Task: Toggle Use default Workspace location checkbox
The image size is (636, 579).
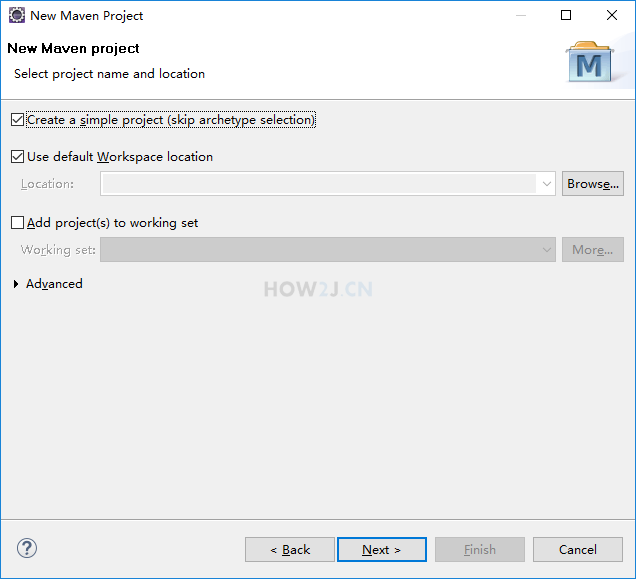Action: pos(17,157)
